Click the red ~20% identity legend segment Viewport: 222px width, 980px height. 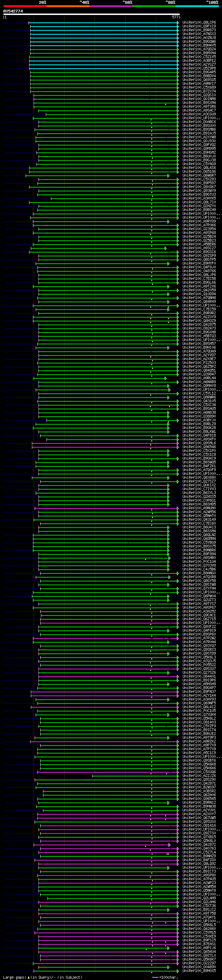25,6
